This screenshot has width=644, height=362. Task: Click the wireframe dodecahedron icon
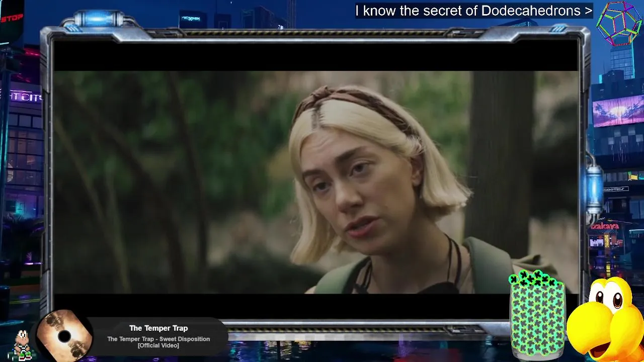[619, 24]
